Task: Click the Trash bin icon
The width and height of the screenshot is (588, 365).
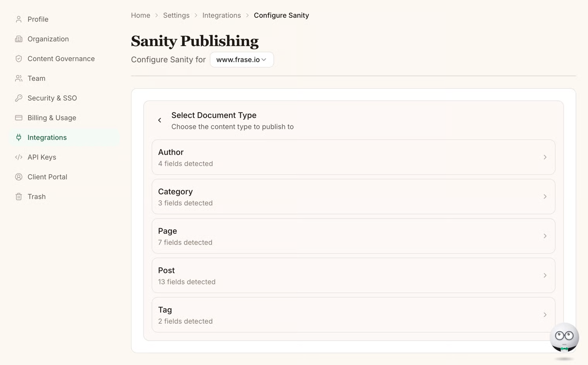Action: (19, 197)
